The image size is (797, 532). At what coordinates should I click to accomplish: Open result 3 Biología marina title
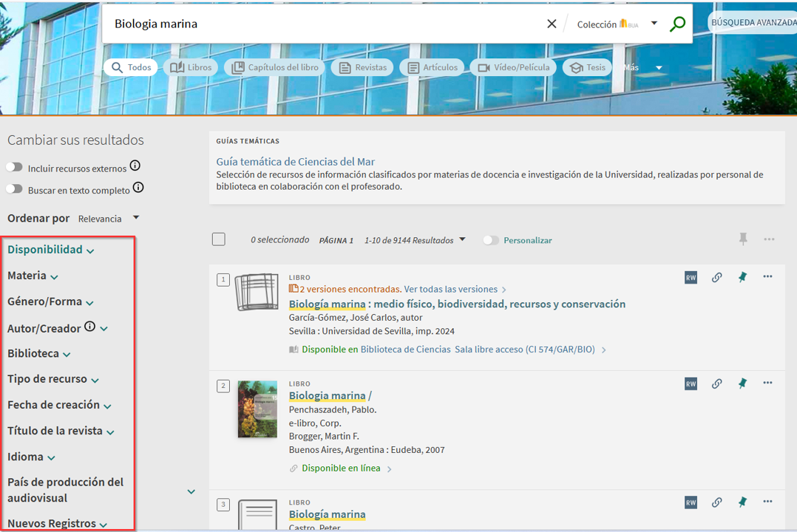tap(327, 514)
